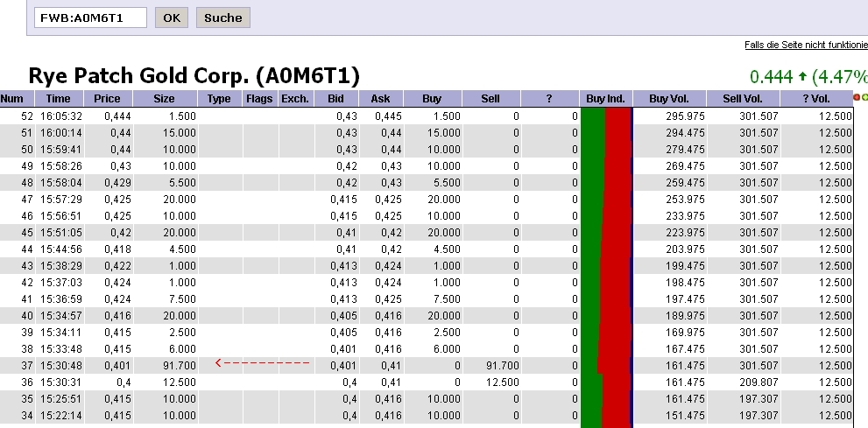The height and width of the screenshot is (428, 868).
Task: Click the '? Vol.' column header
Action: coord(816,99)
